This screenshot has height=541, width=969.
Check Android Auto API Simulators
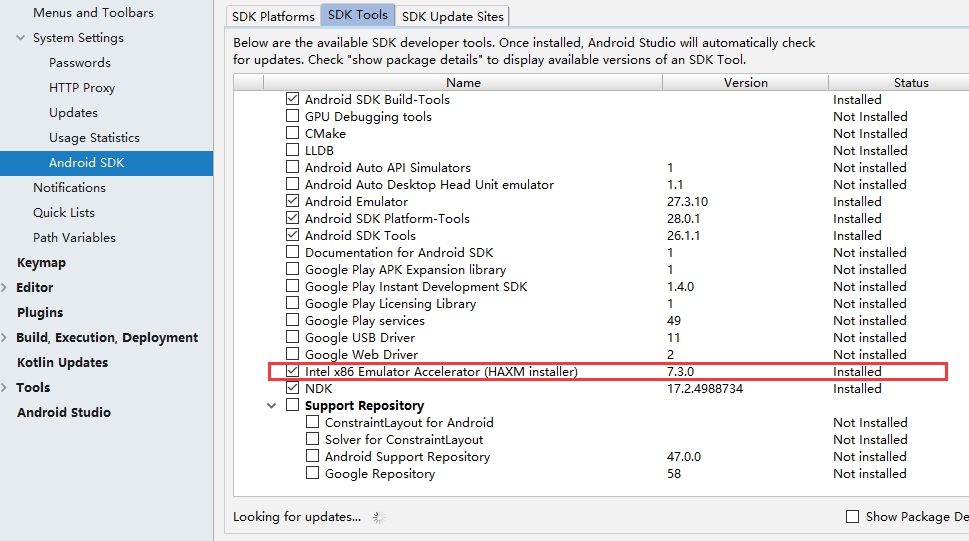pos(292,167)
